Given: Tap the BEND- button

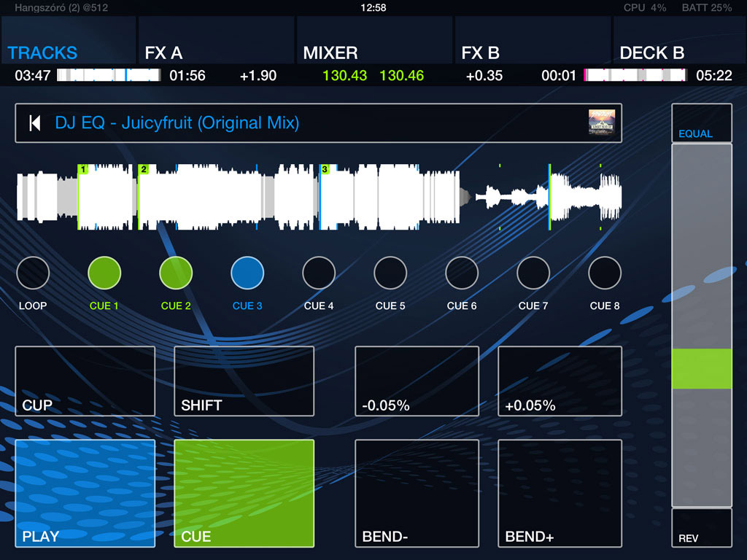Looking at the screenshot, I should [x=417, y=494].
